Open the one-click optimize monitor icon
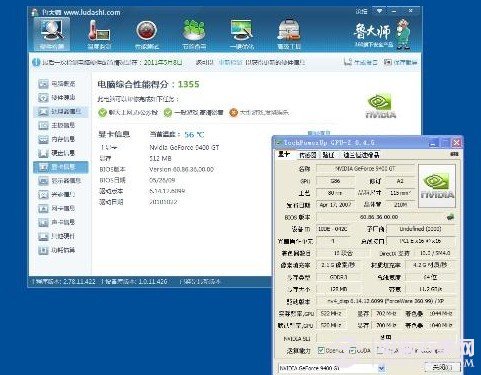This screenshot has width=481, height=375. tap(242, 34)
